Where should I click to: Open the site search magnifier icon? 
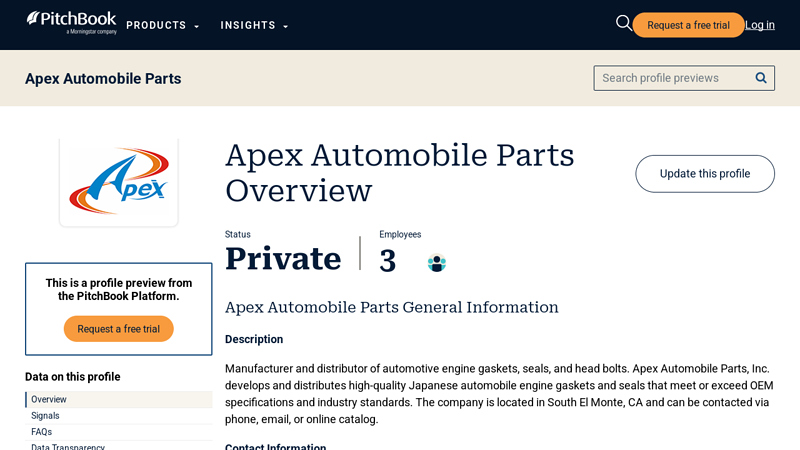(623, 23)
